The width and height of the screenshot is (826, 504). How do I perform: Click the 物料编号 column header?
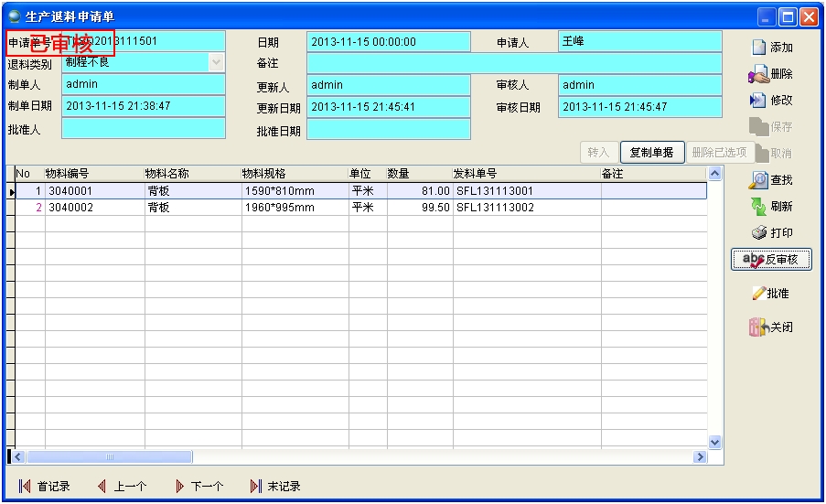point(93,173)
